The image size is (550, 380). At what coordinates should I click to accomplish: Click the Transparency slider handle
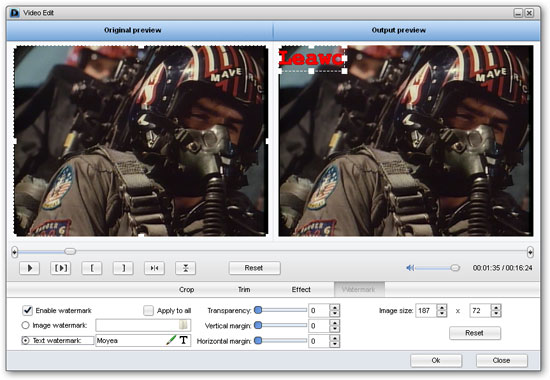[258, 310]
